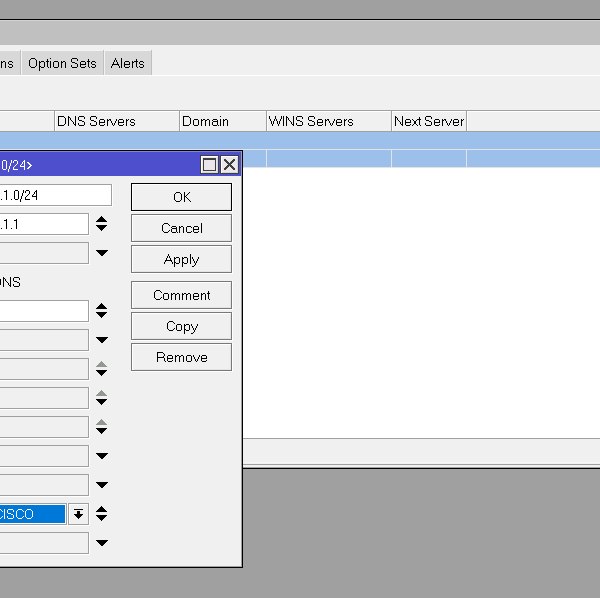
Task: Expand the collapsed field directly below the gateway field
Action: 101,253
